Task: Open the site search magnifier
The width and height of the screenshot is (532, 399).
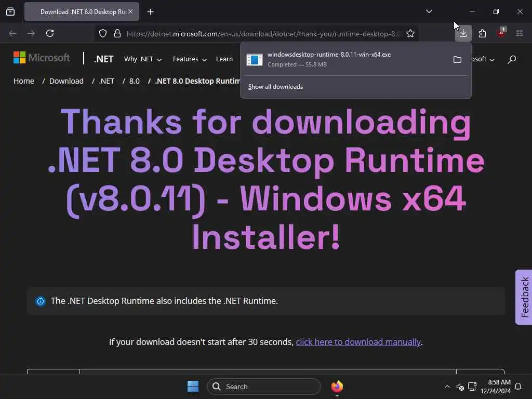Action: click(x=512, y=59)
